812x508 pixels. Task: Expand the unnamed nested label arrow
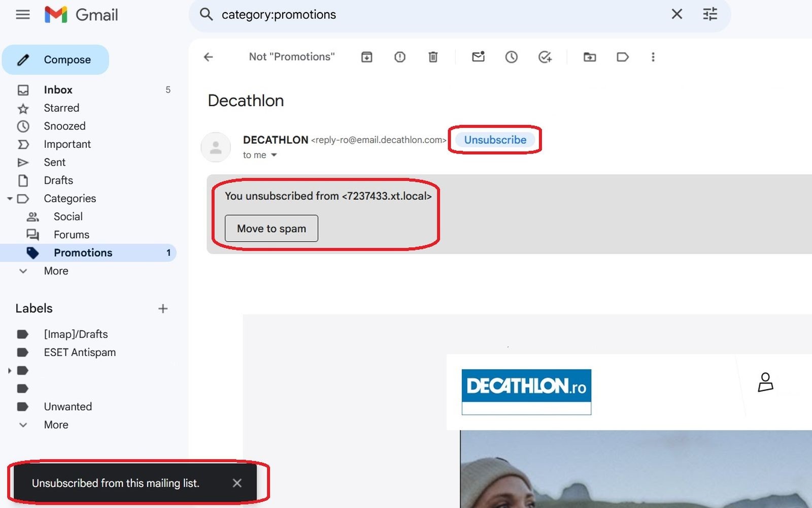pyautogui.click(x=10, y=371)
